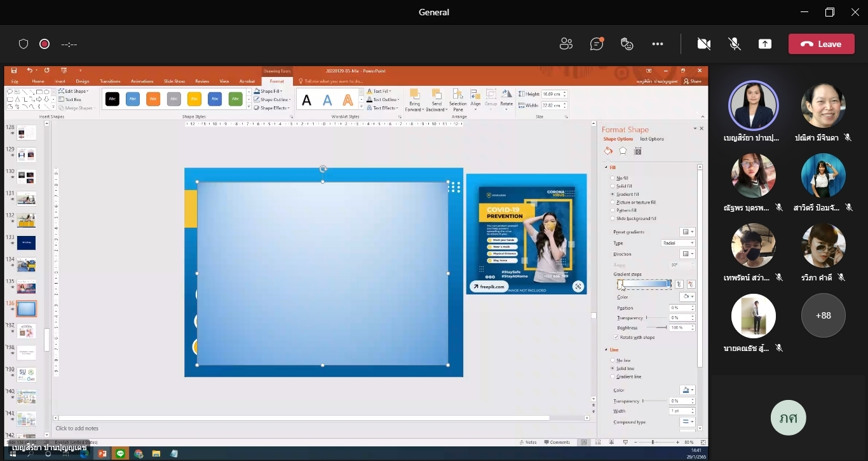
Task: Select the Size & Properties icon
Action: pos(638,151)
